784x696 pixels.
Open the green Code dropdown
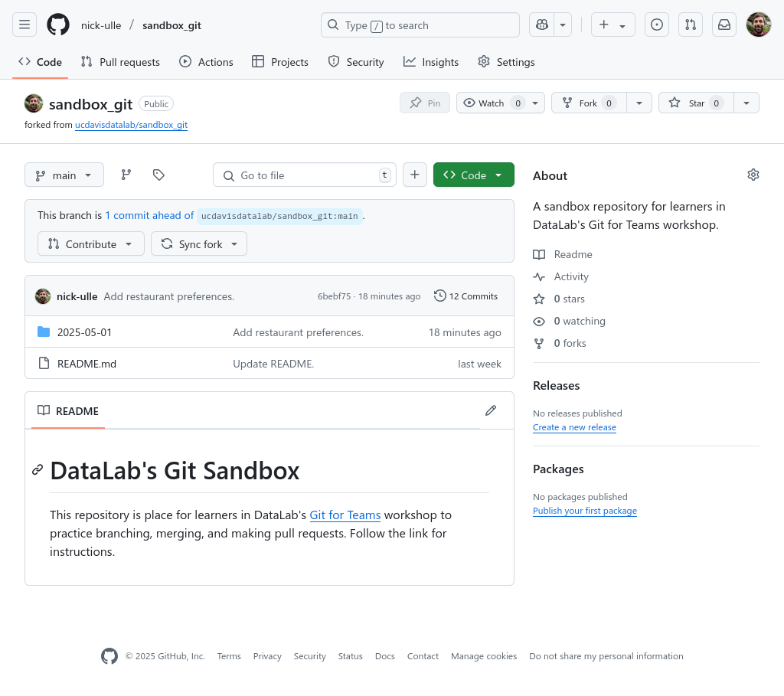473,175
